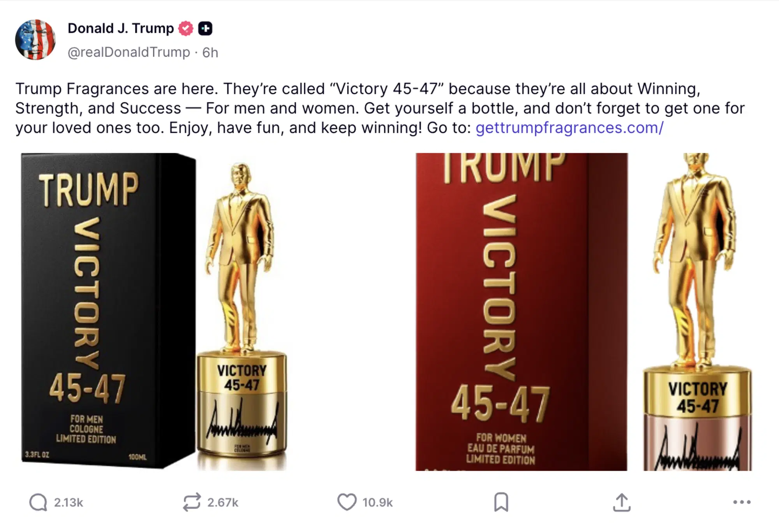Open the red women's parfum box image
The image size is (779, 532).
pyautogui.click(x=522, y=312)
